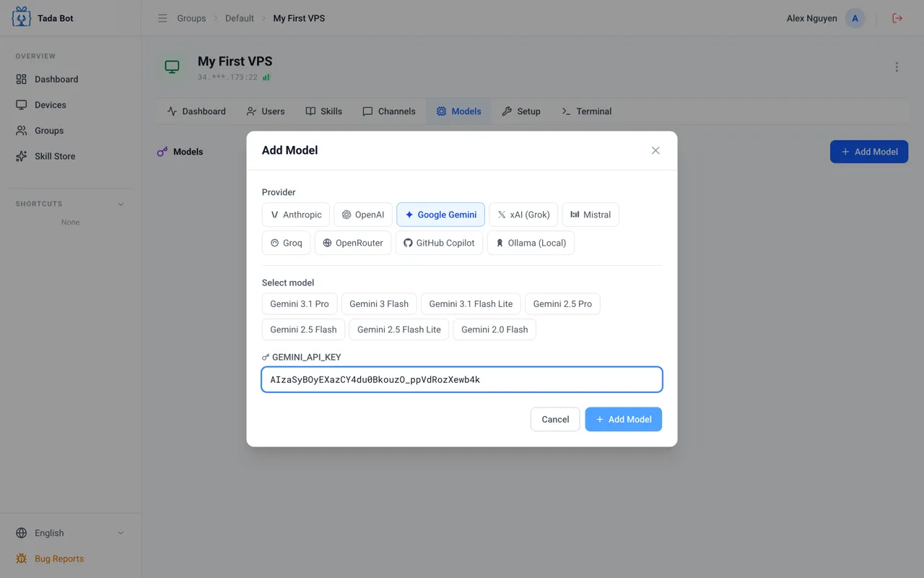Image resolution: width=924 pixels, height=578 pixels.
Task: Open the three-dot options menu for My First VPS
Action: coord(897,67)
